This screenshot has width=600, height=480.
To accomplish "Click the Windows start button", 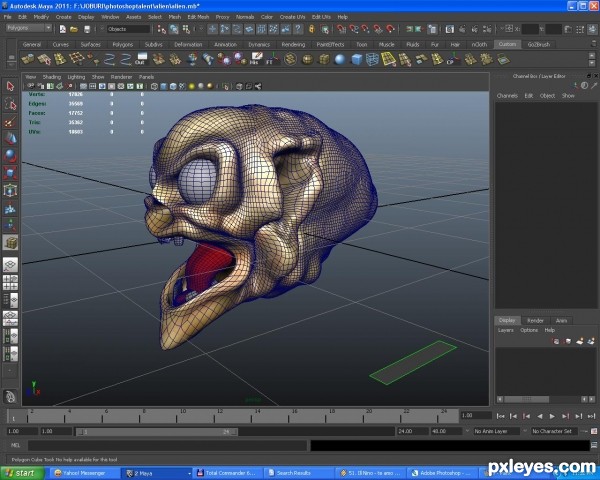I will 20,473.
